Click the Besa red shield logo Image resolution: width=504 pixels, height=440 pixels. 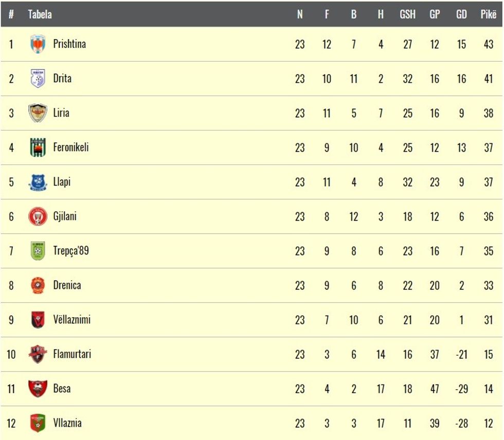(38, 389)
